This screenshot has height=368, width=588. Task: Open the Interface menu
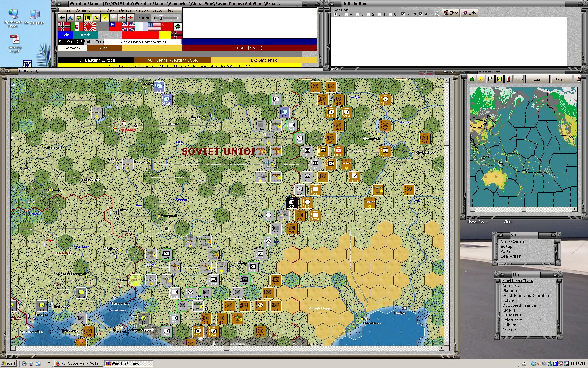125,10
